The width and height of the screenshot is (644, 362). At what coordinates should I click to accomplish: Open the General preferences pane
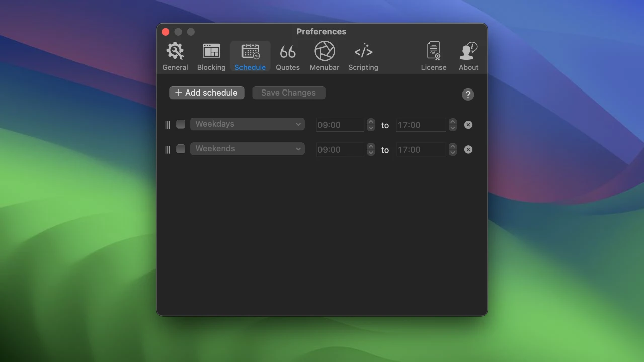click(175, 56)
